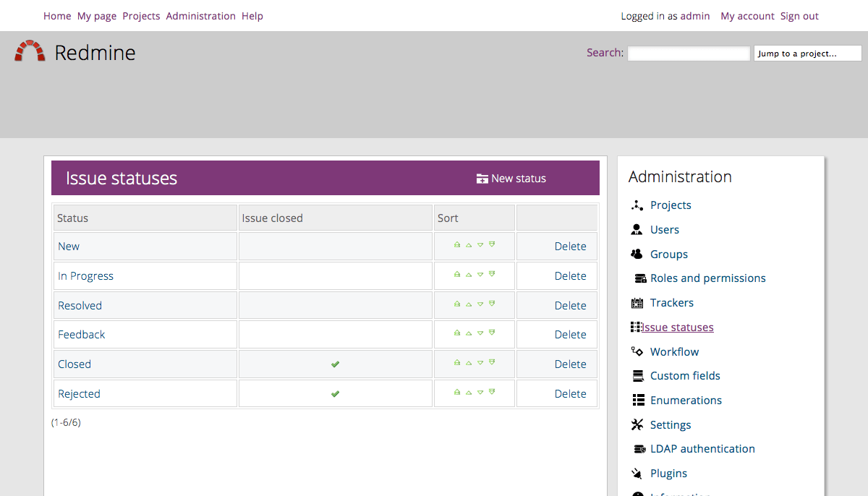Screen dimensions: 868x496
Task: Click the Search label link
Action: click(x=605, y=53)
